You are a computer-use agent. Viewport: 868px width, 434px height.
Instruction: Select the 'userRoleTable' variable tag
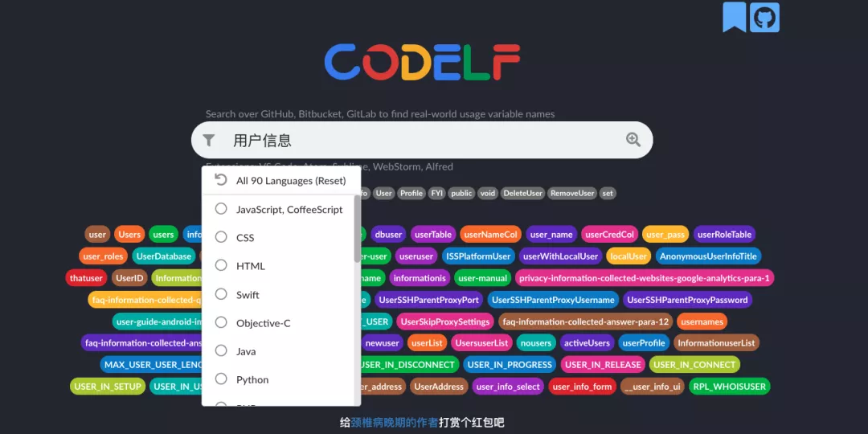pyautogui.click(x=724, y=234)
